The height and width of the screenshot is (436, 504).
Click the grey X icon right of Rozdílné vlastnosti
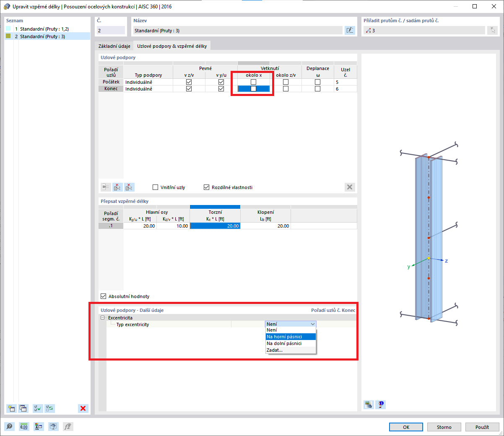[350, 187]
